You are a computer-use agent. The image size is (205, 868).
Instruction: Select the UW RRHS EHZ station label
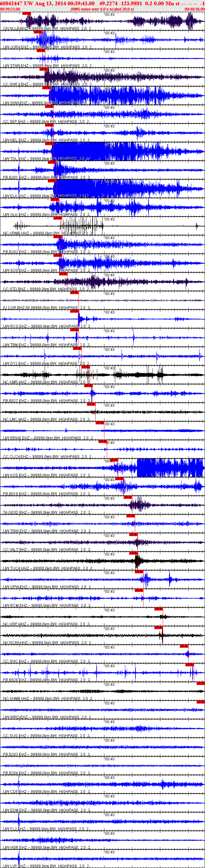[x=48, y=438]
